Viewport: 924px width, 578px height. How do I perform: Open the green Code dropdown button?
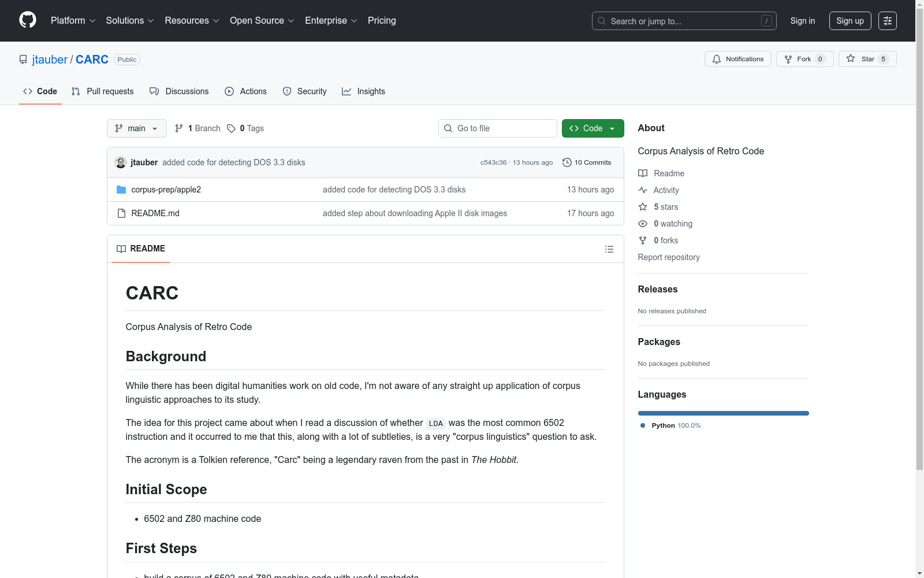point(593,128)
